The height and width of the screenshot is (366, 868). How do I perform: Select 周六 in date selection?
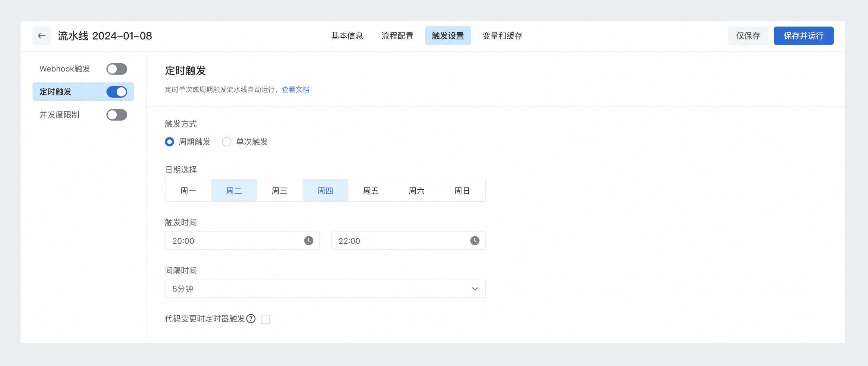click(x=417, y=191)
